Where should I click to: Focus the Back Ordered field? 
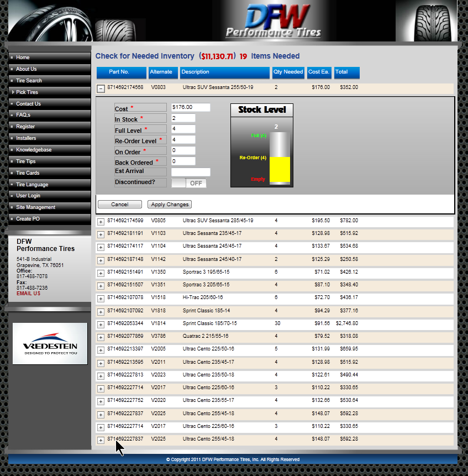pyautogui.click(x=183, y=161)
